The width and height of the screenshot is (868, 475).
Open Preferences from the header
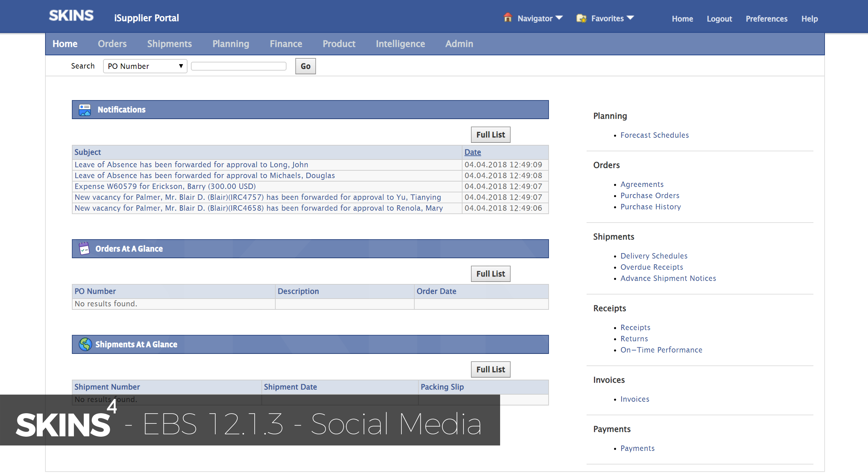point(766,19)
